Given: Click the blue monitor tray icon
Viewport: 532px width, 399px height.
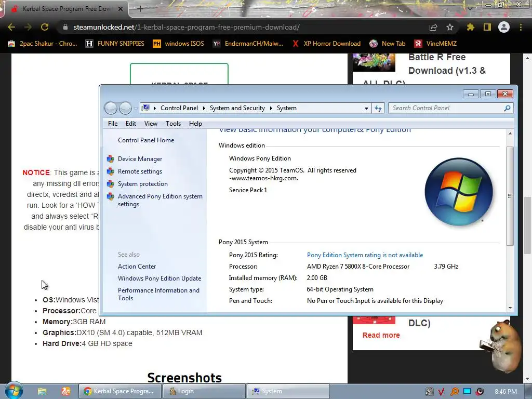Looking at the screenshot, I should pos(467,392).
